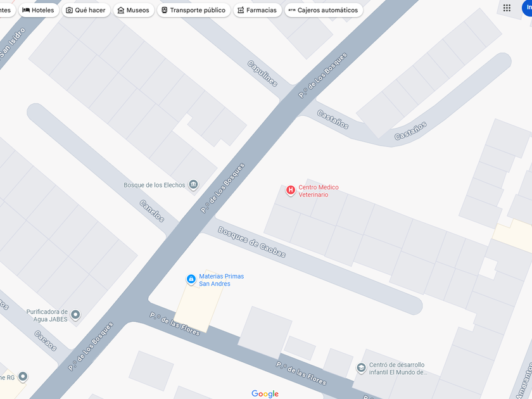Open the Centro Medico Veterinario label
Viewport: 532px width, 399px height.
tap(318, 191)
